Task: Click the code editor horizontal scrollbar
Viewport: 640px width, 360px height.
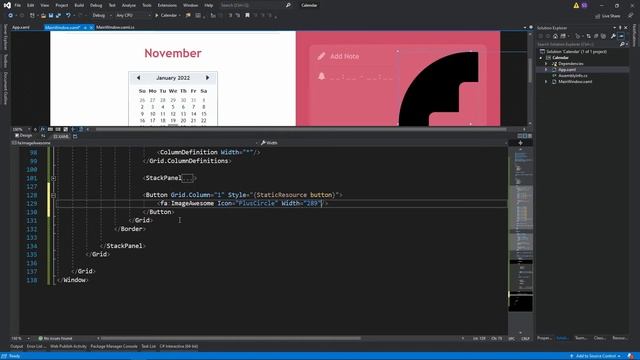Action: click(x=231, y=338)
